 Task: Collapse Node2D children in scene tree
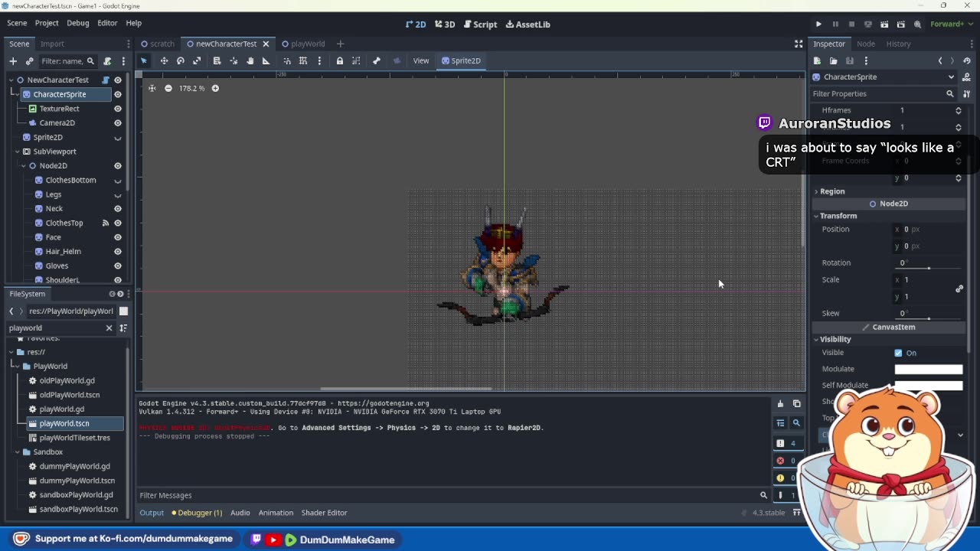click(x=24, y=165)
